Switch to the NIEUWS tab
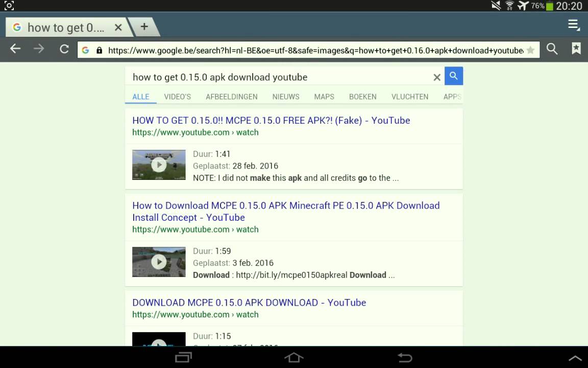 (286, 97)
